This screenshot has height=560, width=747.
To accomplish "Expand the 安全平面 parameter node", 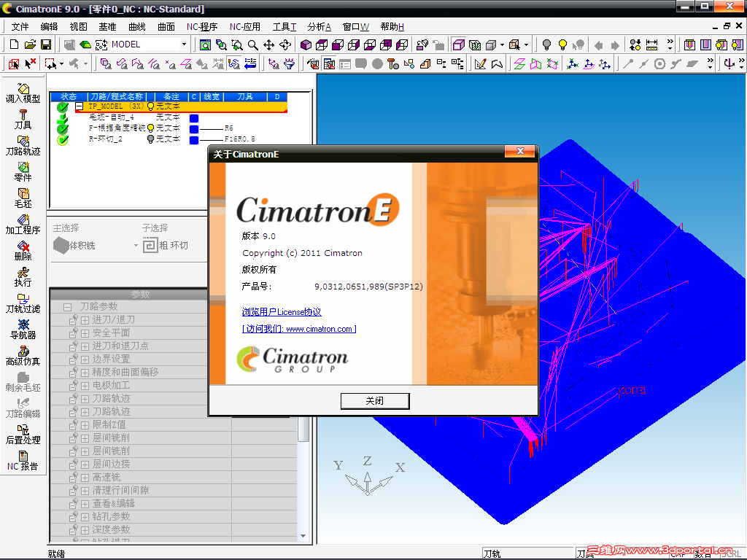I will coord(85,333).
